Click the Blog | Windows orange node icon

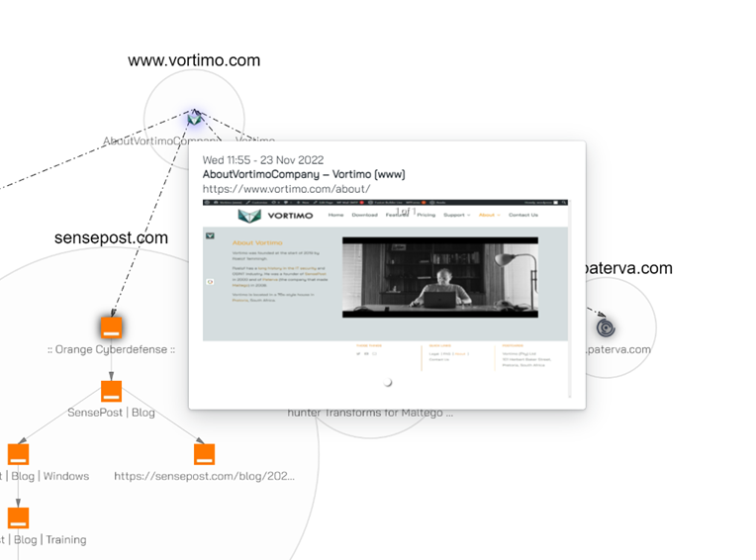pos(19,454)
